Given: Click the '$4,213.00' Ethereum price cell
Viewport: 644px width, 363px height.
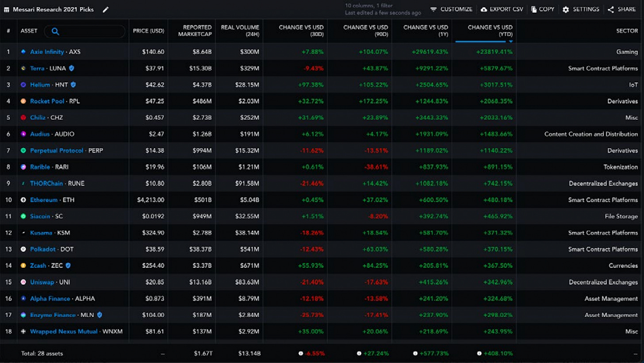Looking at the screenshot, I should 150,200.
